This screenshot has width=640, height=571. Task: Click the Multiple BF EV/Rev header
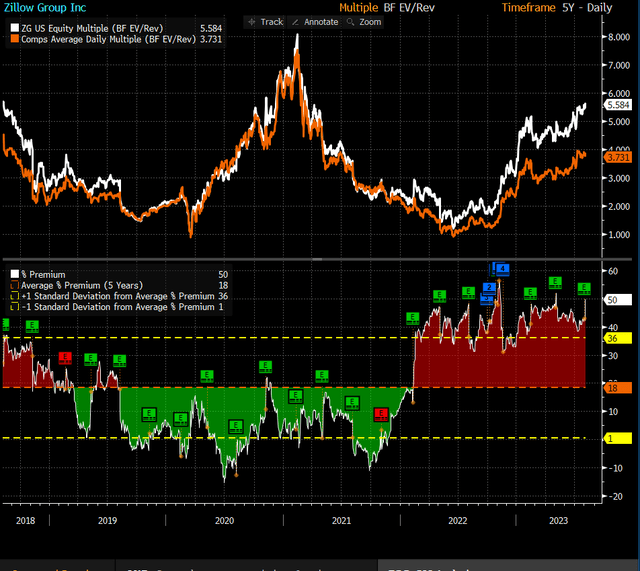pyautogui.click(x=387, y=8)
